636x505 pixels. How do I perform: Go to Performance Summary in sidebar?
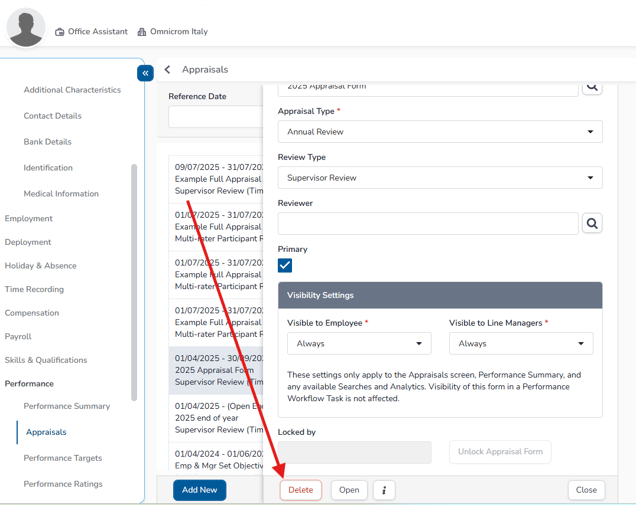coord(67,406)
